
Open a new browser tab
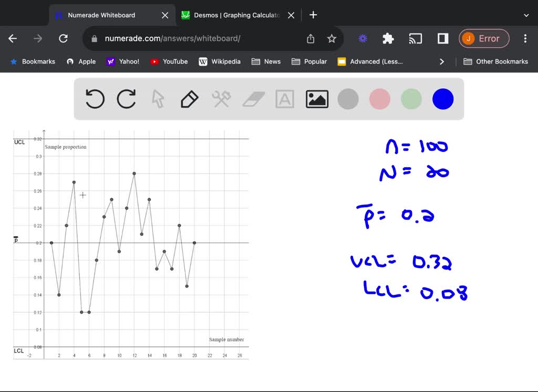(313, 15)
